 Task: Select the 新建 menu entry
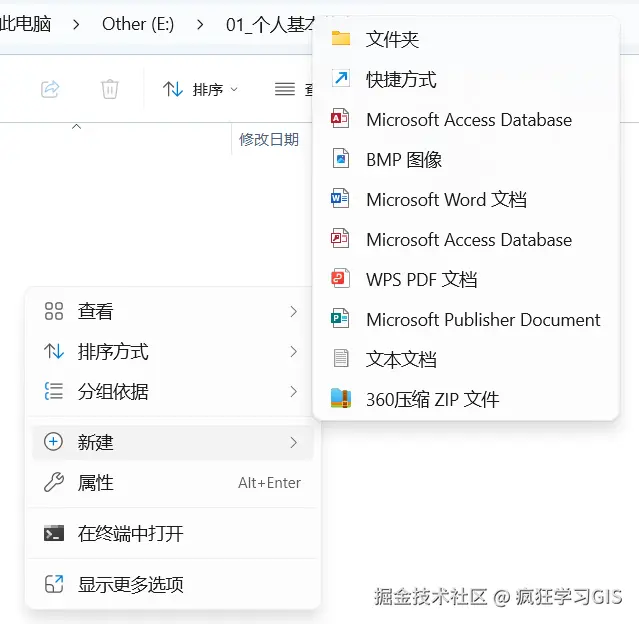click(172, 442)
